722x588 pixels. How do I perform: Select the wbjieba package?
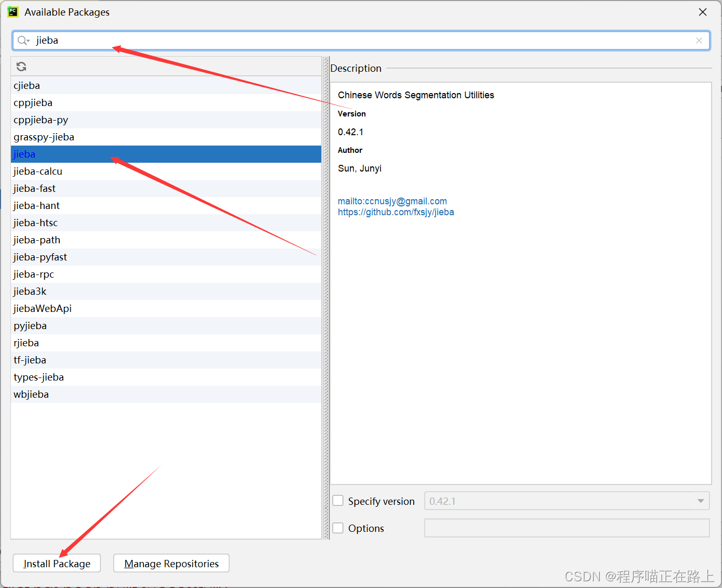point(166,394)
